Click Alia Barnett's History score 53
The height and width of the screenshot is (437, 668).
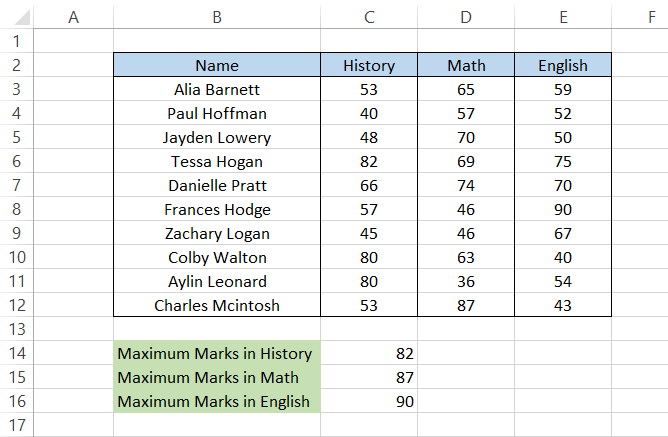(x=369, y=89)
